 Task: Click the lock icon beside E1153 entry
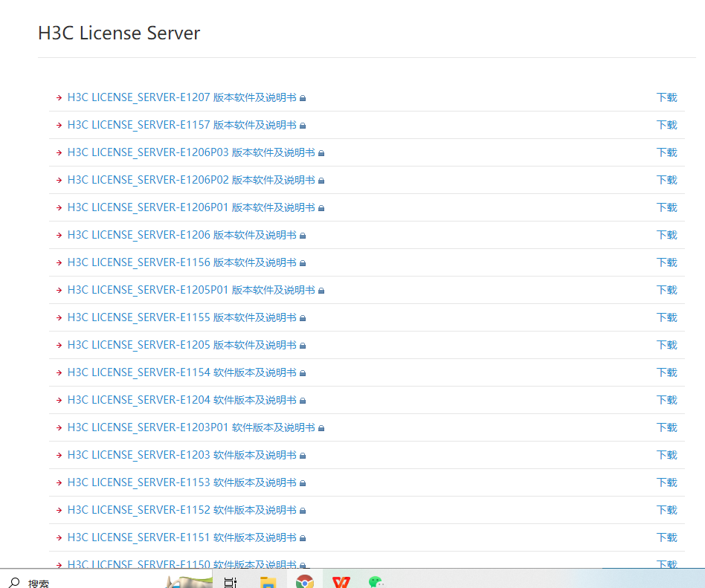303,482
